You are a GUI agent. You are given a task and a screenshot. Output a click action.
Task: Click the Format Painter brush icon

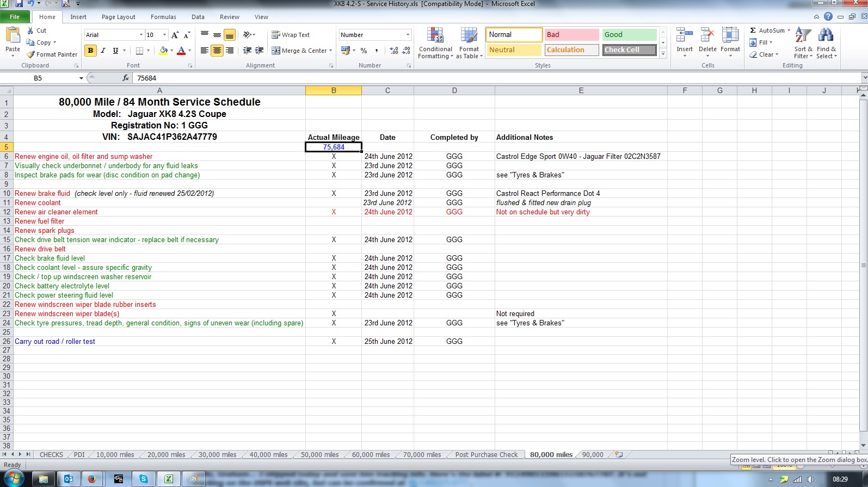point(31,54)
